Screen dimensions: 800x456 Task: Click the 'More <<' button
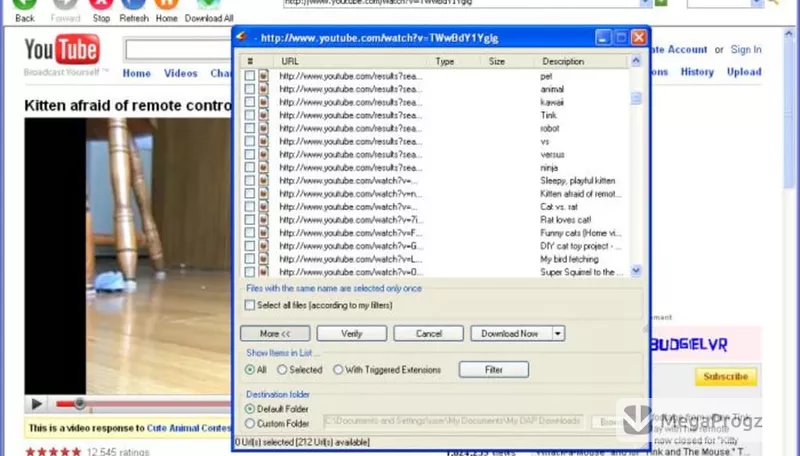coord(275,334)
